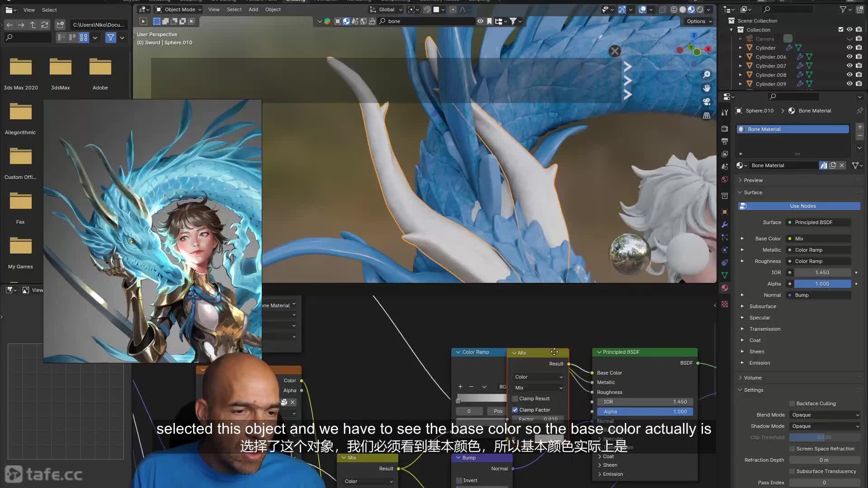Toggle fake user for Bone Material

coord(824,165)
